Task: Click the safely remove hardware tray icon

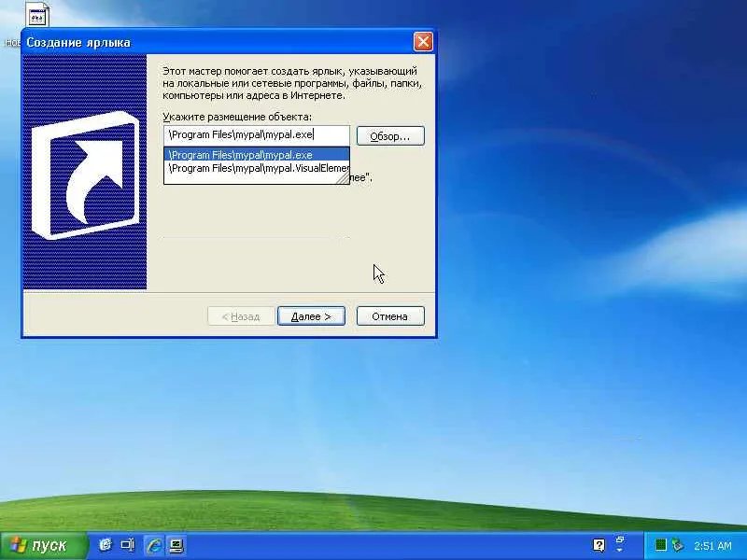Action: [678, 545]
